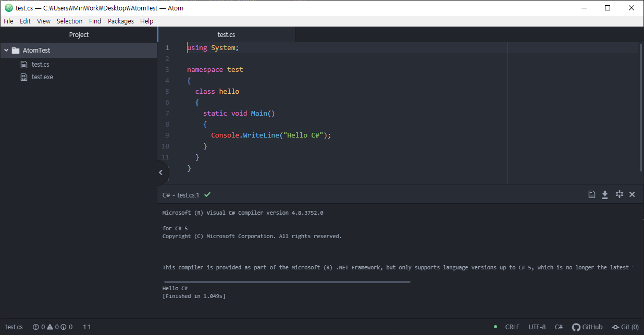Click the linter error count icon
Image resolution: width=644 pixels, height=335 pixels.
(x=36, y=327)
